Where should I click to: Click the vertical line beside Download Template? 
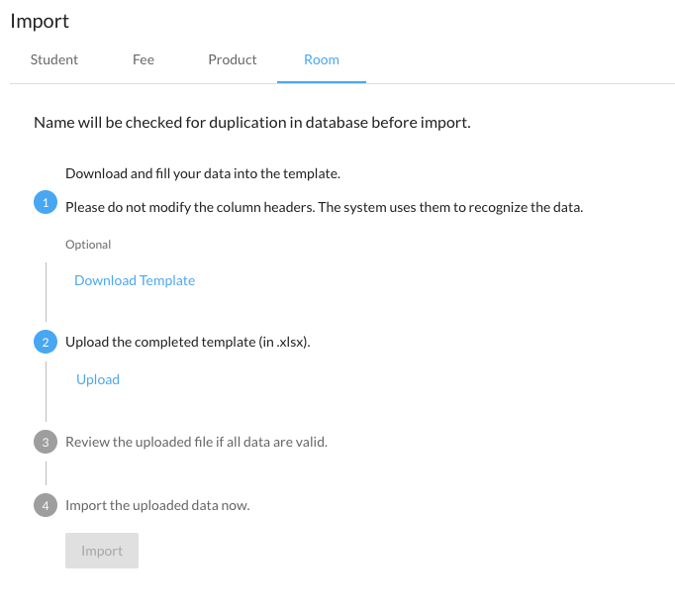pyautogui.click(x=46, y=290)
